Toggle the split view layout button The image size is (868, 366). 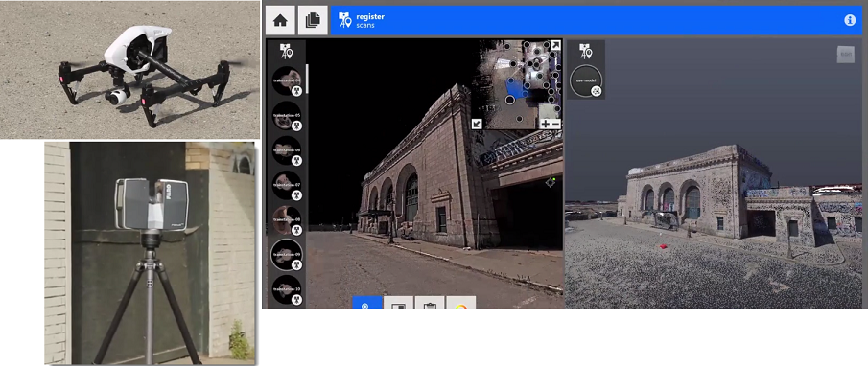click(399, 303)
